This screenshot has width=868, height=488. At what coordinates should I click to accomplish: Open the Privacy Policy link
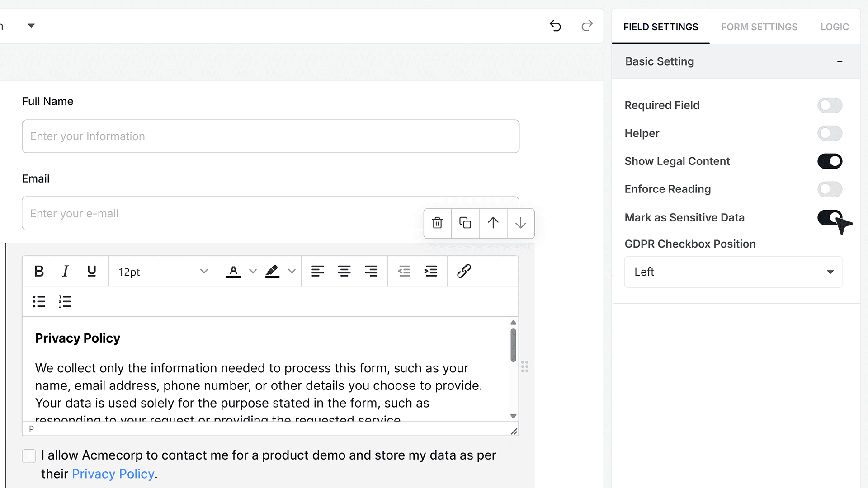click(113, 474)
